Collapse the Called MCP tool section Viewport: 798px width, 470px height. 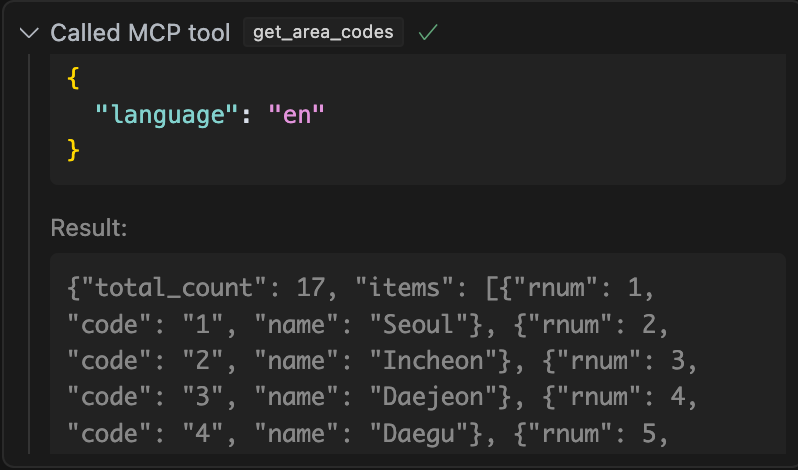pos(28,33)
